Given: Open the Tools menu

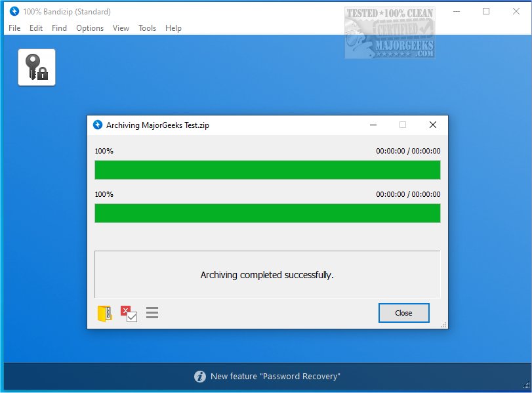Looking at the screenshot, I should click(x=147, y=28).
